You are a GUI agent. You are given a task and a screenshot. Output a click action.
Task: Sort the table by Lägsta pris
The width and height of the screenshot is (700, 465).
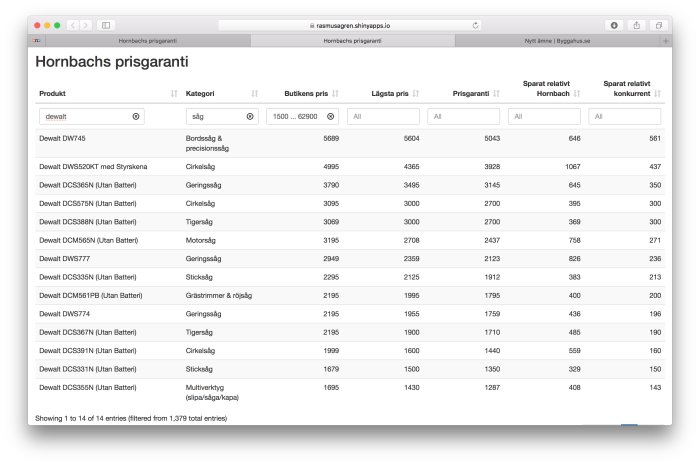(x=416, y=93)
